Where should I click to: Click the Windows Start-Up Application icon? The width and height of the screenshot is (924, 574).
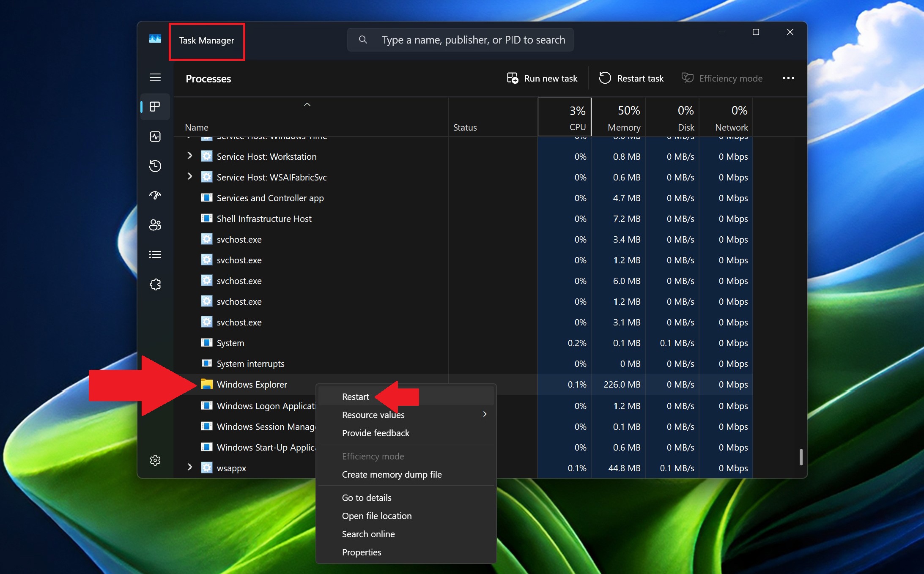coord(206,447)
